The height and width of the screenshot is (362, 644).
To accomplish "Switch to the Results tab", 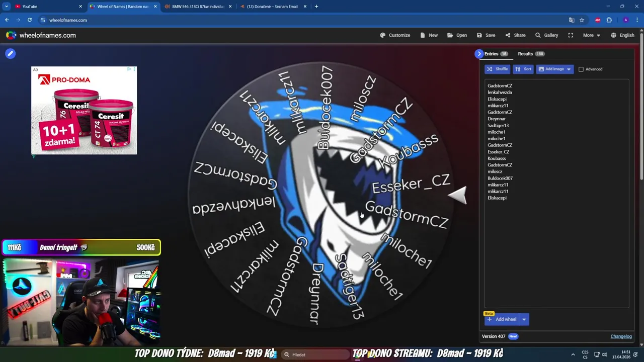I will [531, 54].
